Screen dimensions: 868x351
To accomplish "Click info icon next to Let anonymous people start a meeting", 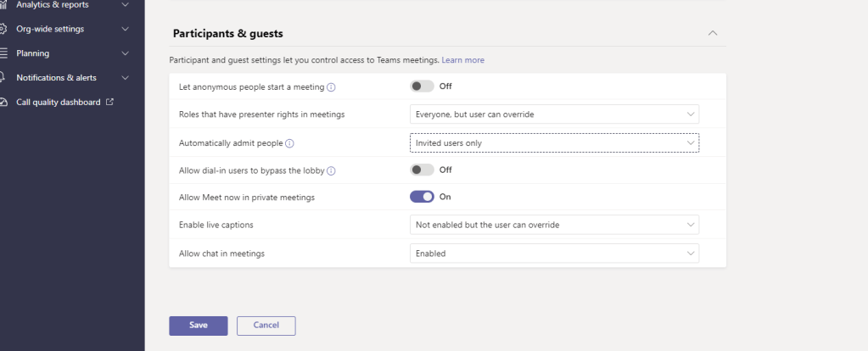I will pyautogui.click(x=331, y=86).
